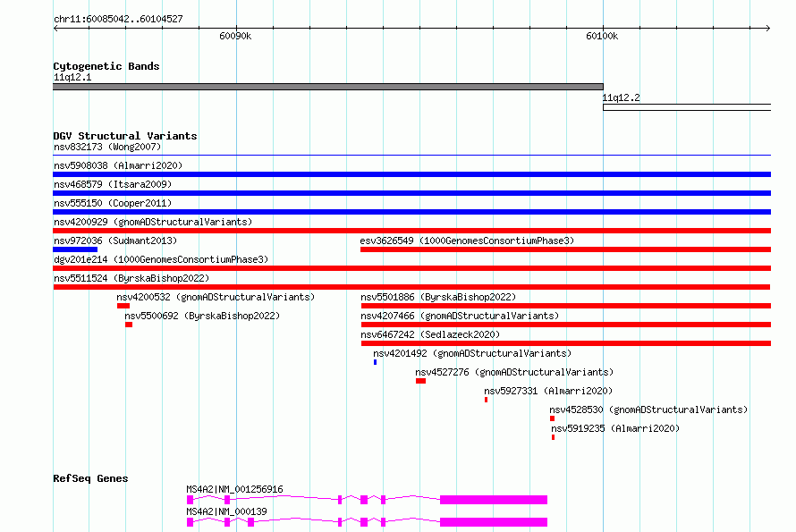Click the 60100k ruler position label
This screenshot has width=796, height=532.
click(602, 37)
